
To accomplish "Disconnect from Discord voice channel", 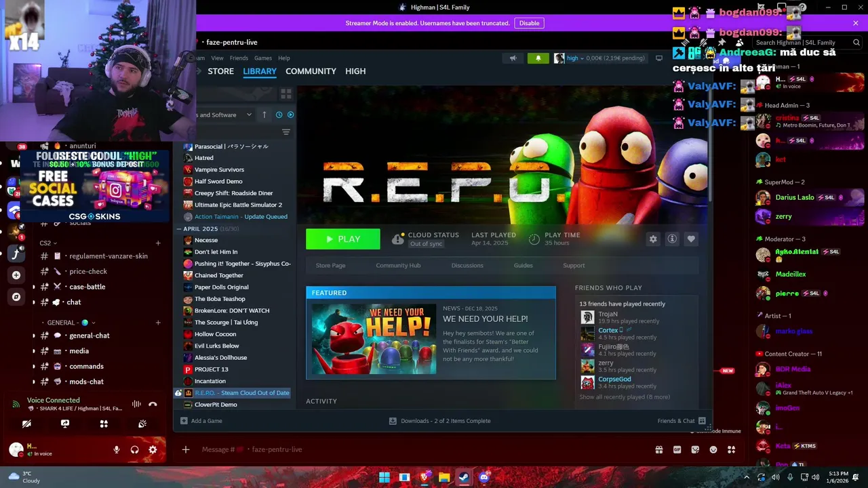I will click(x=153, y=404).
